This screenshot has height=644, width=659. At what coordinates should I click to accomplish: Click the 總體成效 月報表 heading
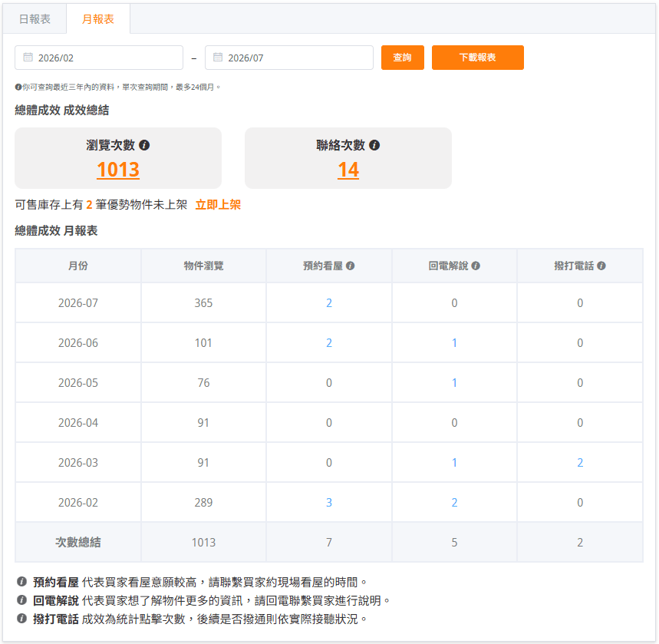[56, 230]
